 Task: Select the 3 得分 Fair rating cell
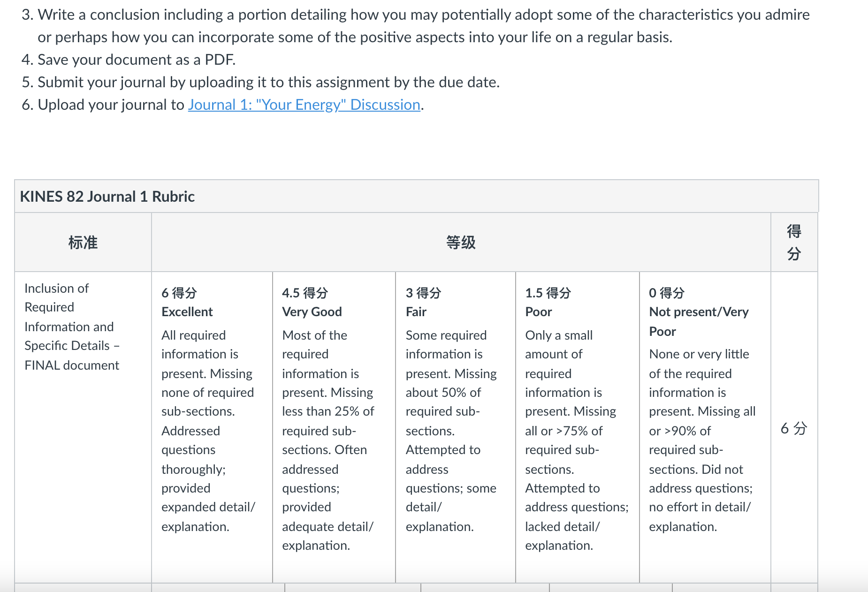(x=456, y=427)
